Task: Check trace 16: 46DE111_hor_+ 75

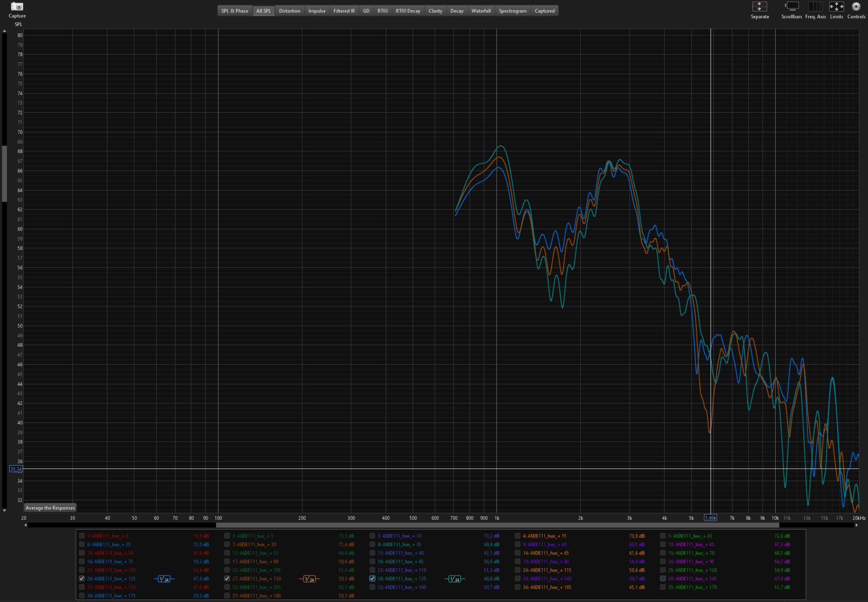Action: (x=82, y=561)
